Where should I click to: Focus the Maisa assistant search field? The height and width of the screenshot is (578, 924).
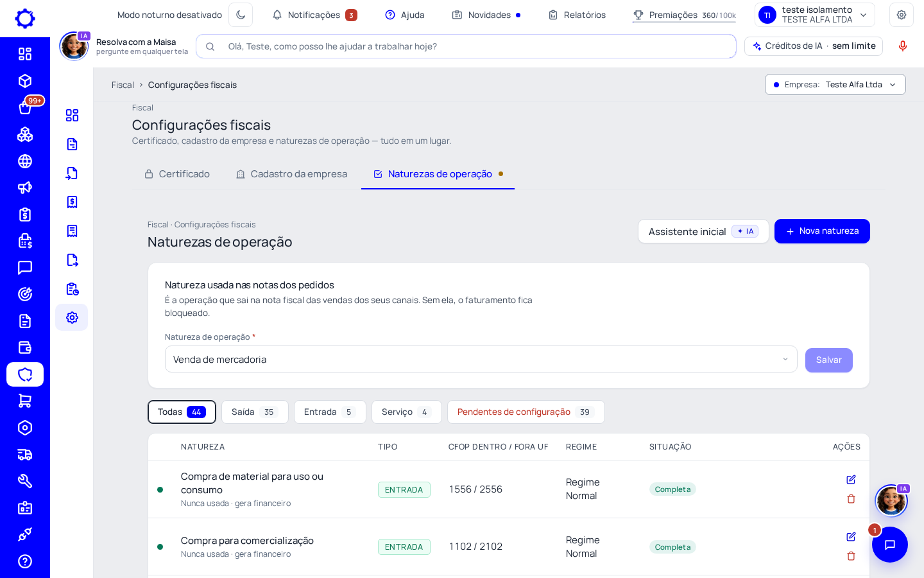pyautogui.click(x=466, y=46)
